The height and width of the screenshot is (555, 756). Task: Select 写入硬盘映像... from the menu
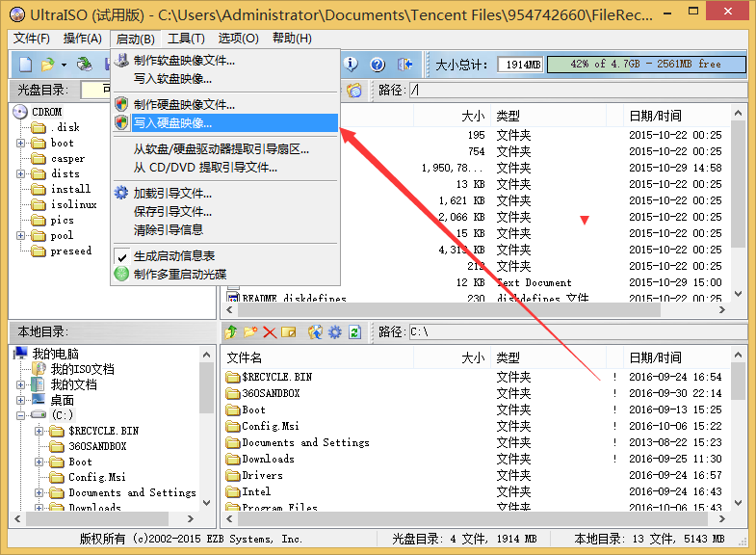173,122
